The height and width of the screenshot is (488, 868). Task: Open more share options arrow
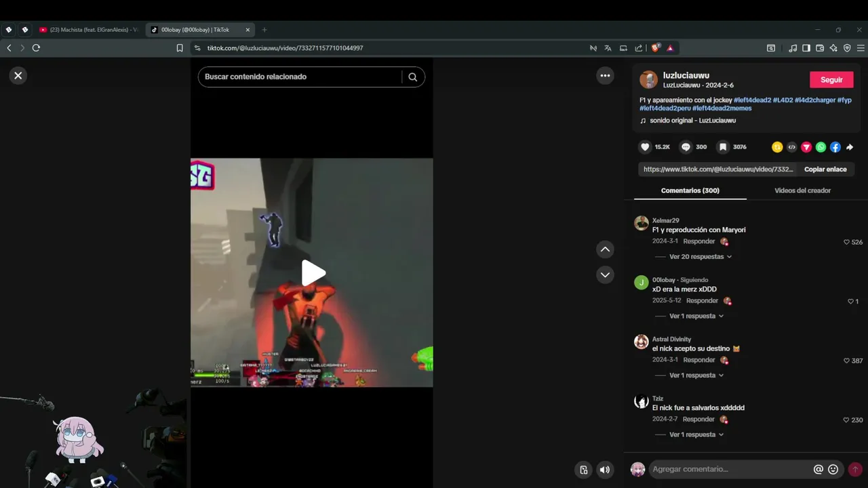pyautogui.click(x=850, y=147)
